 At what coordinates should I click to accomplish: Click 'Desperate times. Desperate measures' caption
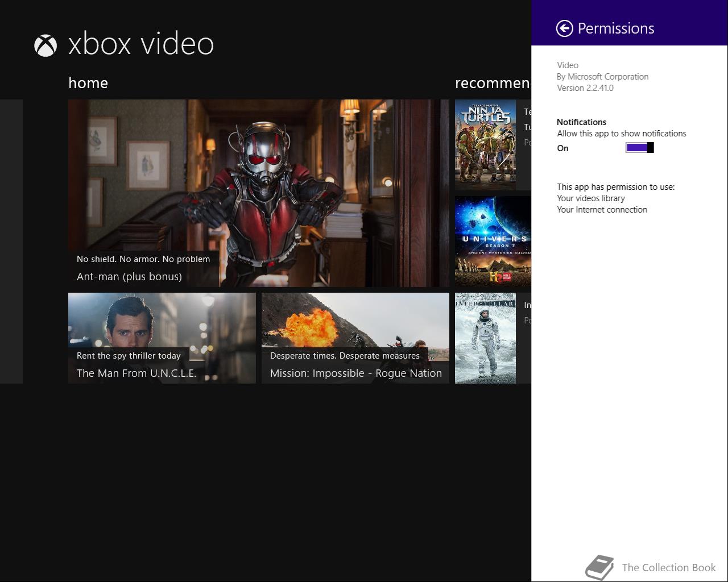point(345,356)
